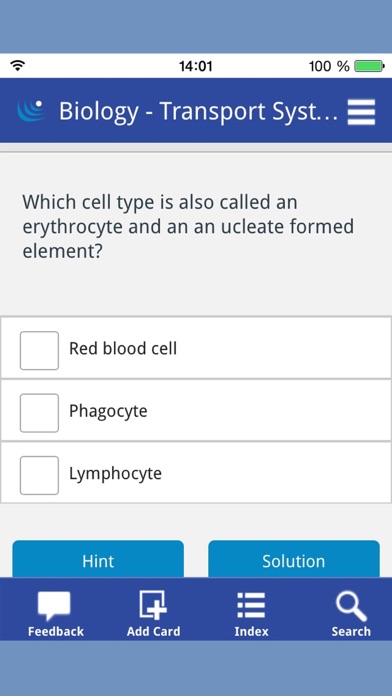The width and height of the screenshot is (392, 696).
Task: Check the Phagocyte checkbox
Action: pyautogui.click(x=39, y=413)
